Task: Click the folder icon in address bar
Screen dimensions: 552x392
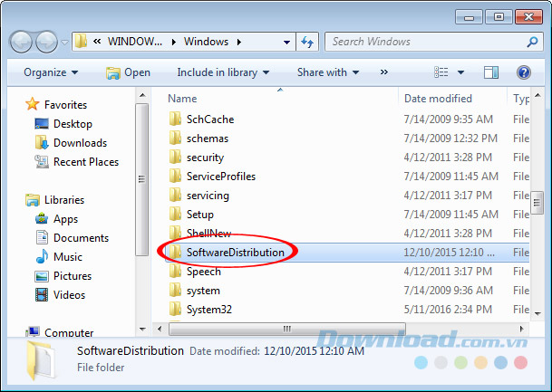Action: 81,42
